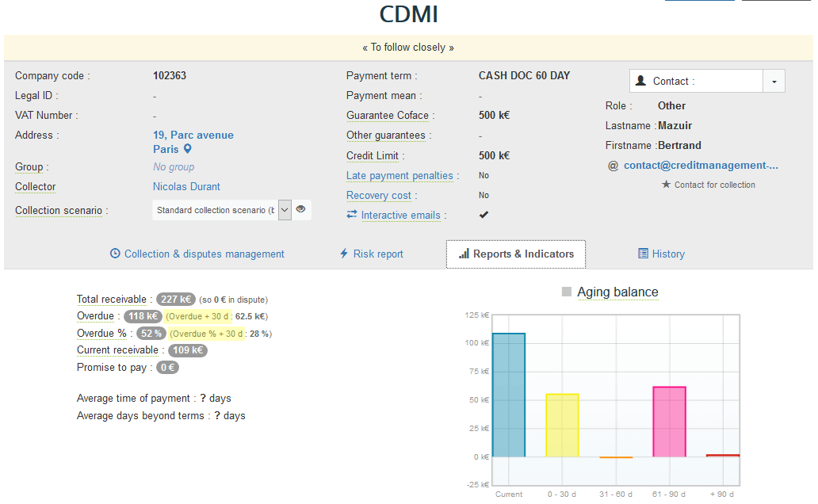Click the star icon for collection contact
818x504 pixels.
click(666, 185)
